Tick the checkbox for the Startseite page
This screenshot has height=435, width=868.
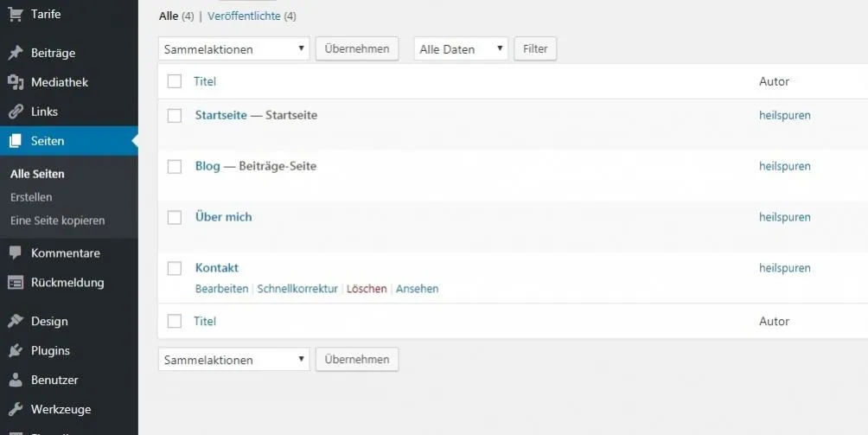pos(175,116)
